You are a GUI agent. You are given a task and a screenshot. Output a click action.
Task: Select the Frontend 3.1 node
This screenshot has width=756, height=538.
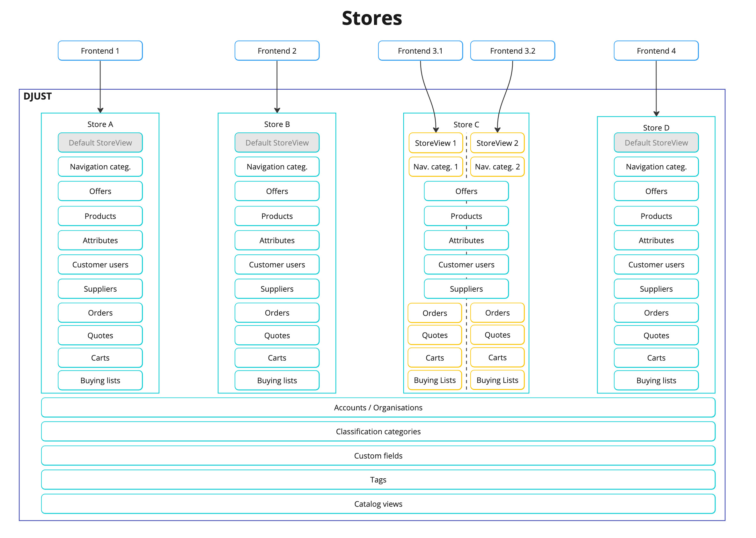click(x=420, y=50)
